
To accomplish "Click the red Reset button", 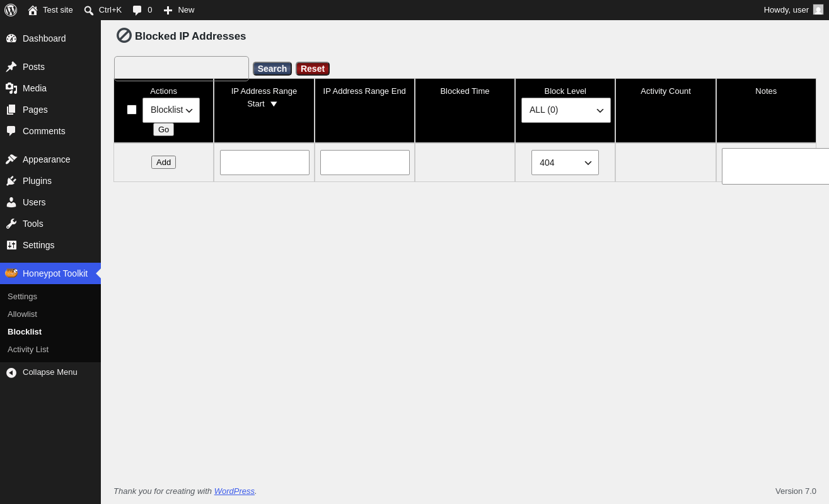I will coord(313,69).
